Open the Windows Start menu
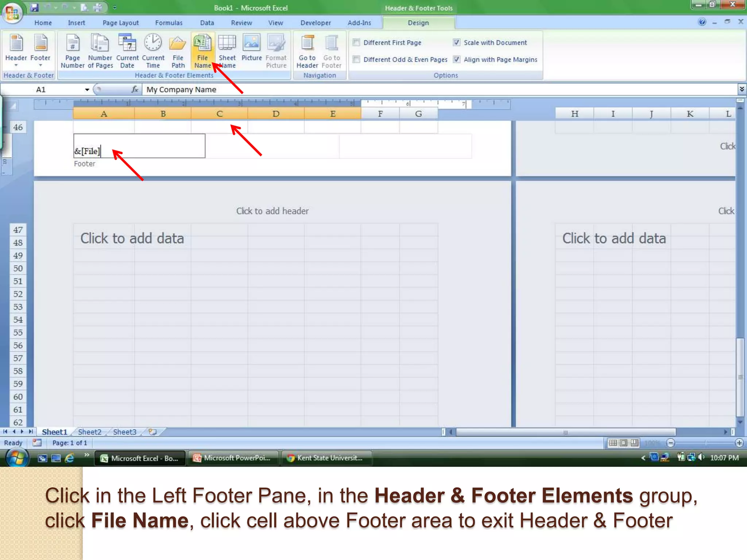The image size is (747, 560). [16, 458]
